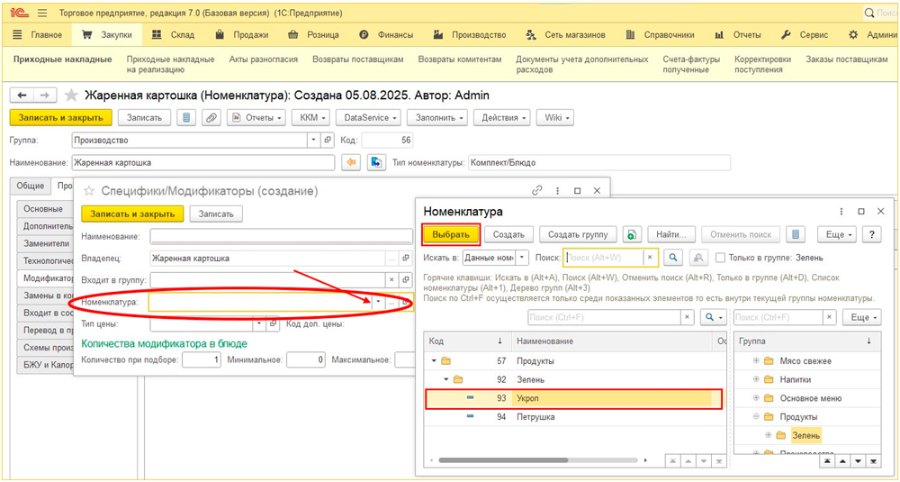Open the Группа Производство dropdown arrow
Image resolution: width=900 pixels, height=482 pixels.
(x=313, y=140)
